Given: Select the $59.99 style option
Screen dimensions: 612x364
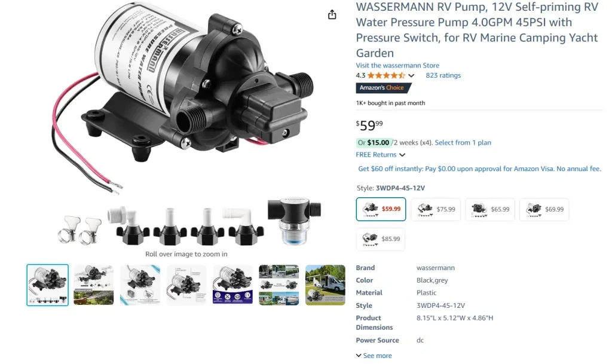Looking at the screenshot, I should 381,209.
